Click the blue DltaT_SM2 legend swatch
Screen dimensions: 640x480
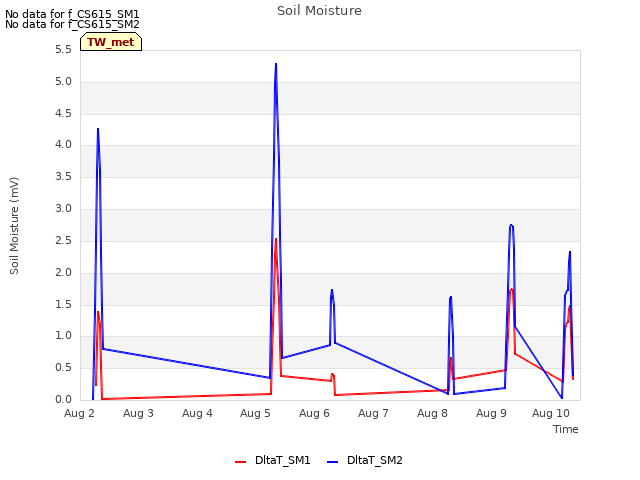click(x=333, y=462)
